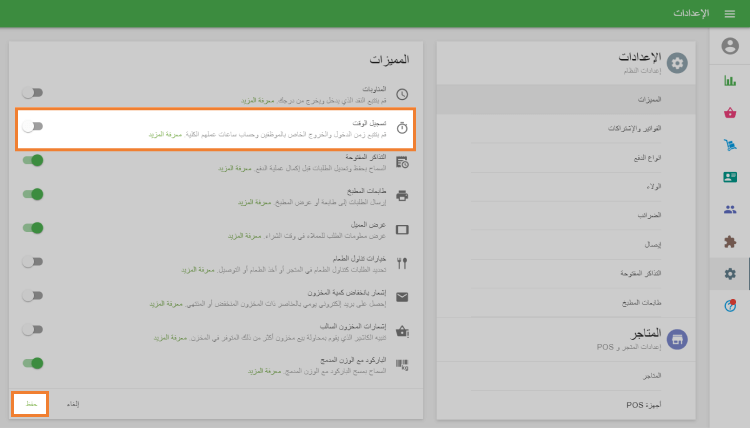Screen dimensions: 750x428
Task: Open معرفة المزيد link for عرض العميل
Action: (x=244, y=236)
